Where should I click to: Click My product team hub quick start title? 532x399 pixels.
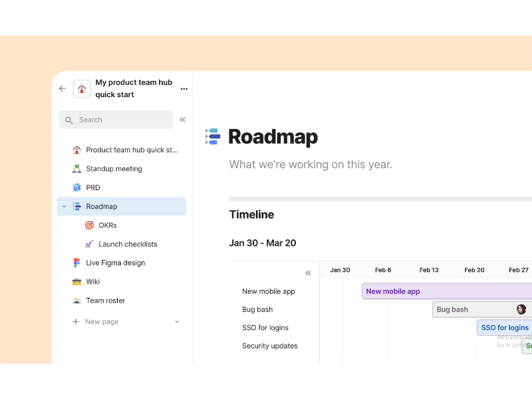pos(134,88)
